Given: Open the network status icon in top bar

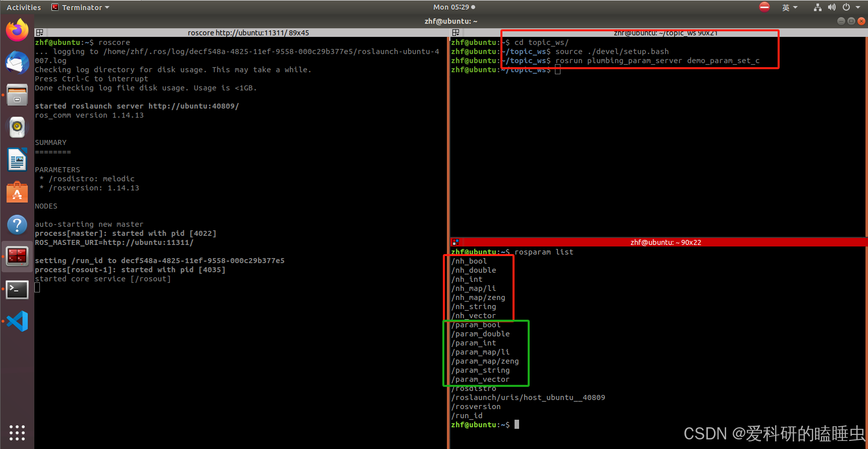Looking at the screenshot, I should coord(818,7).
